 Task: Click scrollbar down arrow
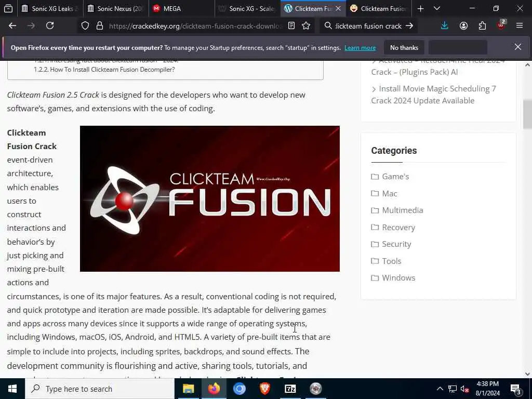pyautogui.click(x=527, y=374)
